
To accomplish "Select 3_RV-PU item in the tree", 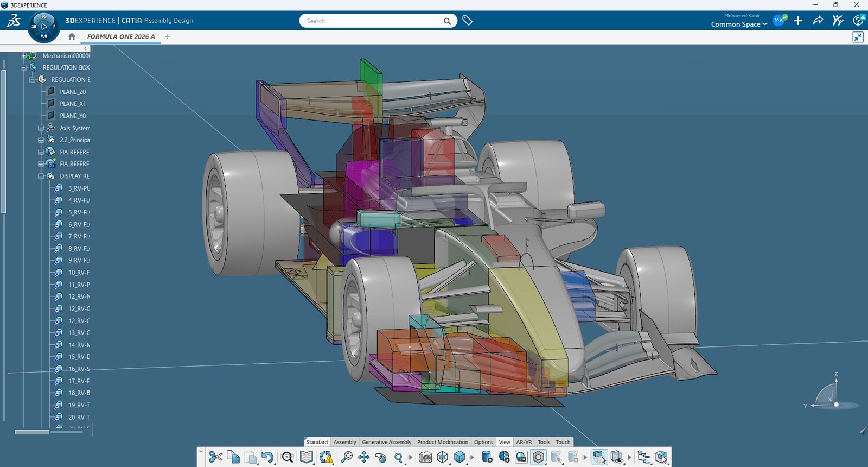I will coord(79,188).
